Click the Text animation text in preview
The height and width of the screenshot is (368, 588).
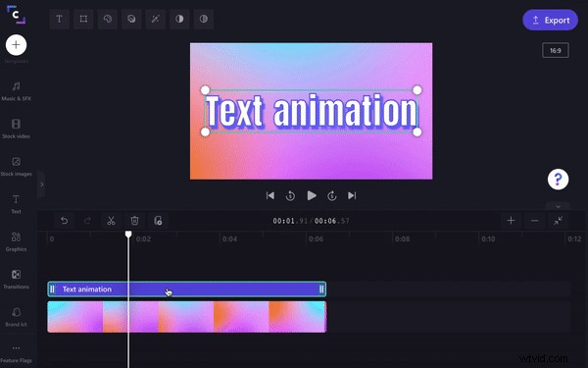(312, 111)
